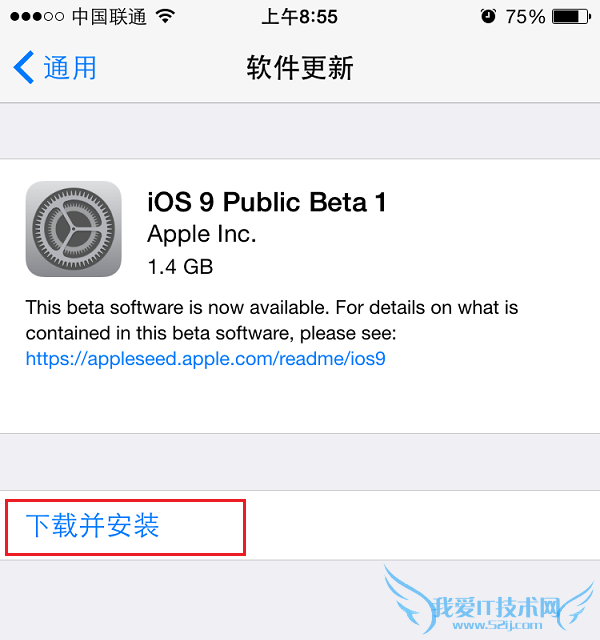Image resolution: width=600 pixels, height=640 pixels.
Task: Tap the 中国联通 carrier label
Action: pyautogui.click(x=109, y=17)
